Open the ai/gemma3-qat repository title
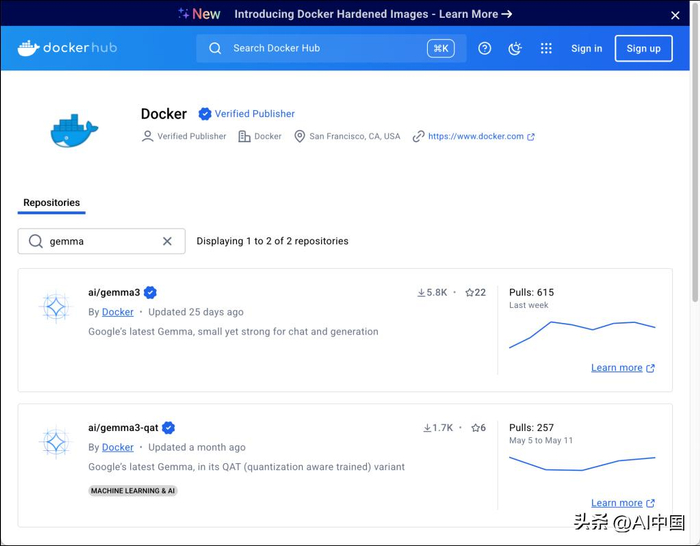 tap(123, 428)
